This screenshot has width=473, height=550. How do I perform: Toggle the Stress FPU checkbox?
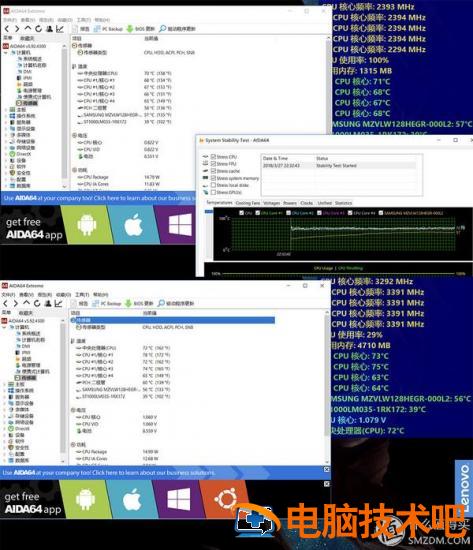[x=213, y=164]
